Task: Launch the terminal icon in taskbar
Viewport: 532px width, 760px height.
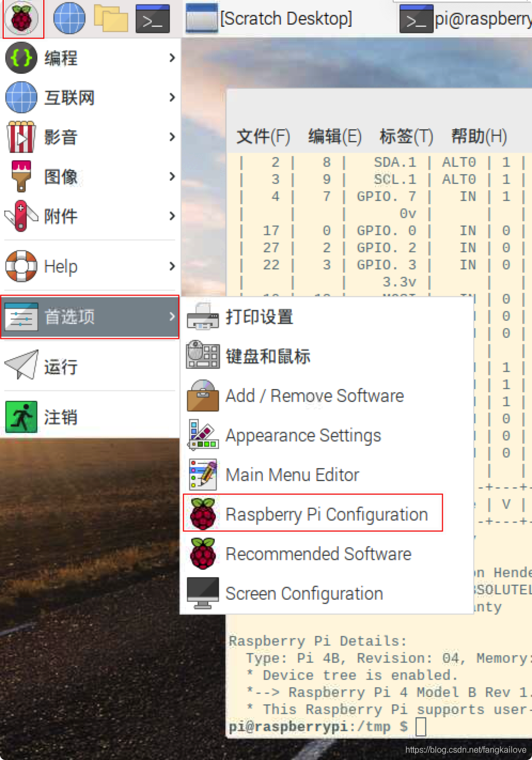Action: (x=153, y=19)
